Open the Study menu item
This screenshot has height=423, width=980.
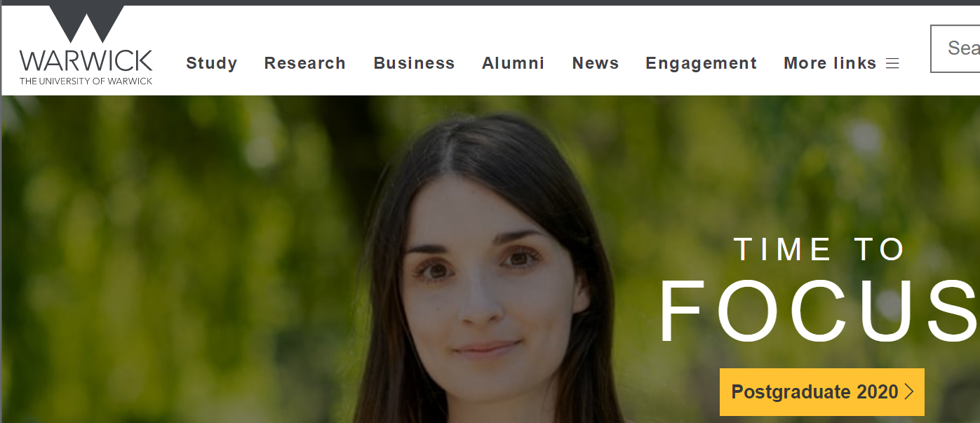211,63
